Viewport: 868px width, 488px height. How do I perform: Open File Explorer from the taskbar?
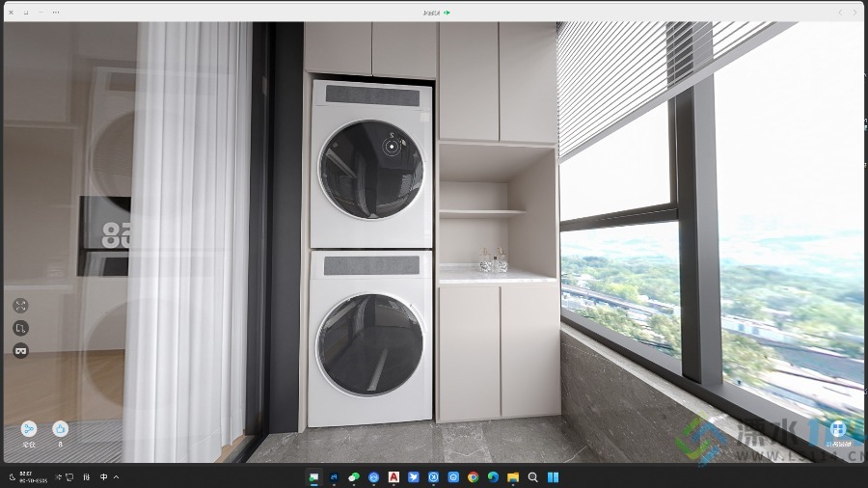pos(513,476)
